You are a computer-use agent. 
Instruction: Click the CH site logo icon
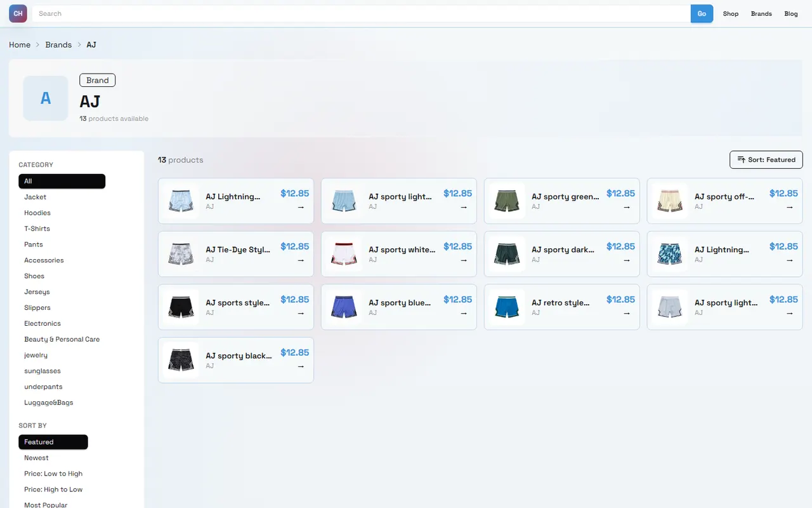18,13
